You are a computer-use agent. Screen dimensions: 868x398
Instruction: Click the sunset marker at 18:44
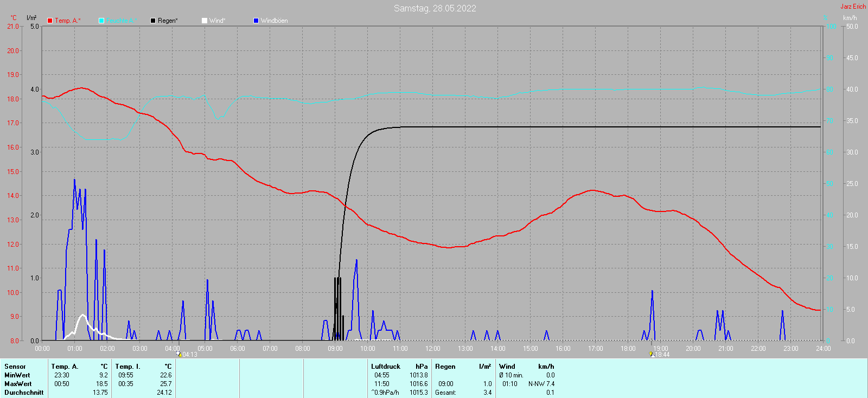click(652, 354)
